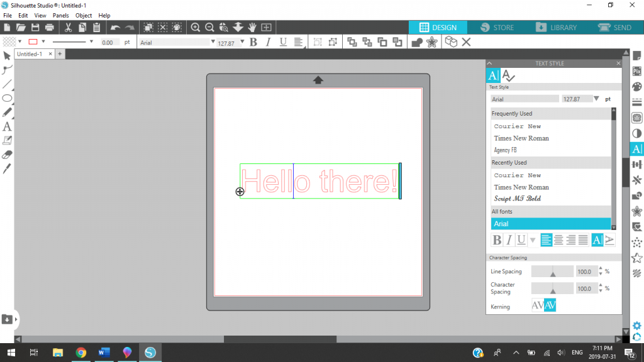Open the line color dropdown arrow

(43, 42)
